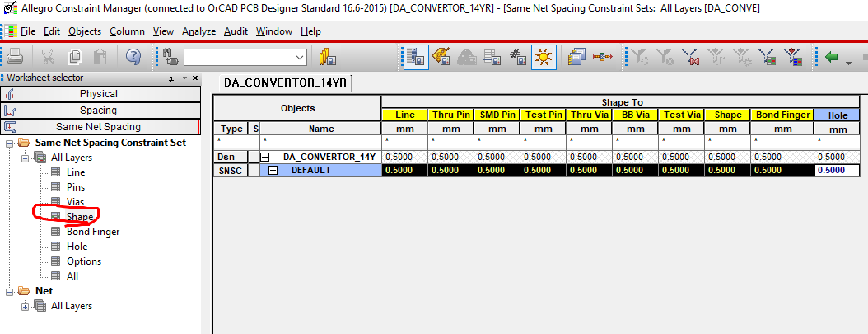Image resolution: width=868 pixels, height=334 pixels.
Task: Click the first highlighted constraint view icon
Action: [416, 57]
